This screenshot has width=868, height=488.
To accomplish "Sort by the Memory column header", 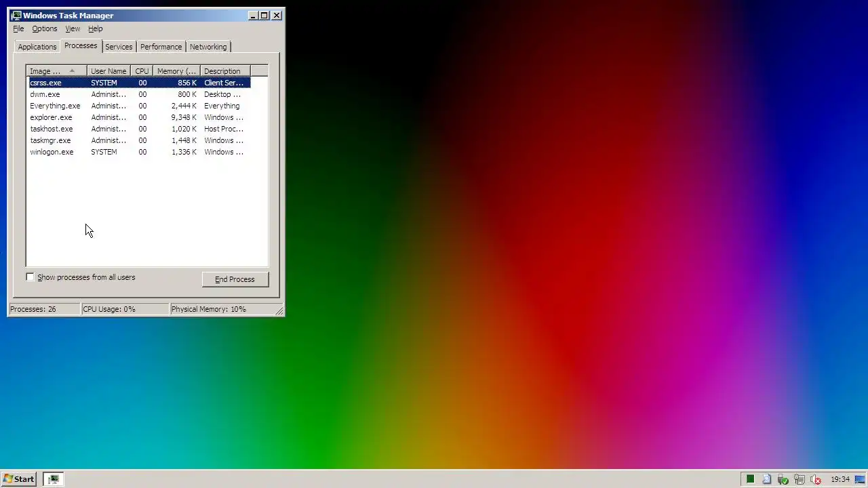I will click(177, 71).
